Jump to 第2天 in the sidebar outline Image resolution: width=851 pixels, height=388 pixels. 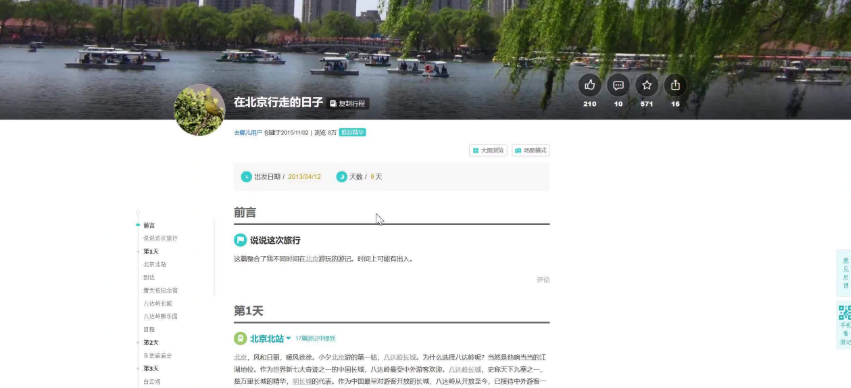click(x=150, y=342)
